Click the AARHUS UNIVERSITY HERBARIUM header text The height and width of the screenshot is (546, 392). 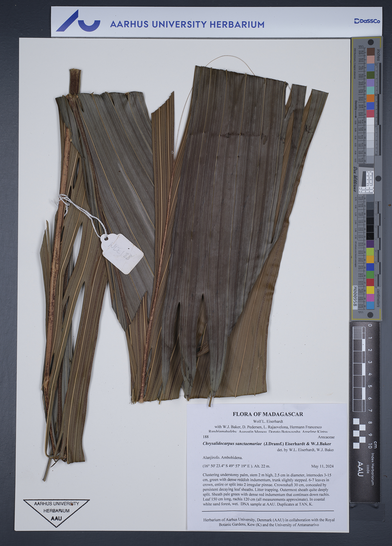point(187,25)
